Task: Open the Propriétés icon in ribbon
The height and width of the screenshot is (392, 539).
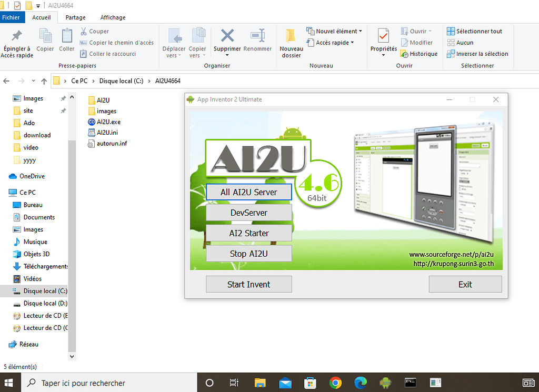Action: pos(383,37)
